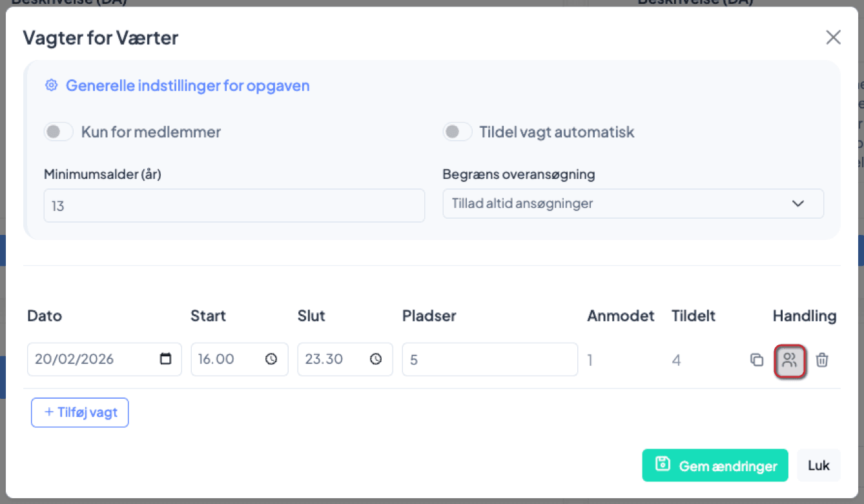The width and height of the screenshot is (864, 504).
Task: Close the Vagter for Værter dialog
Action: tap(833, 37)
